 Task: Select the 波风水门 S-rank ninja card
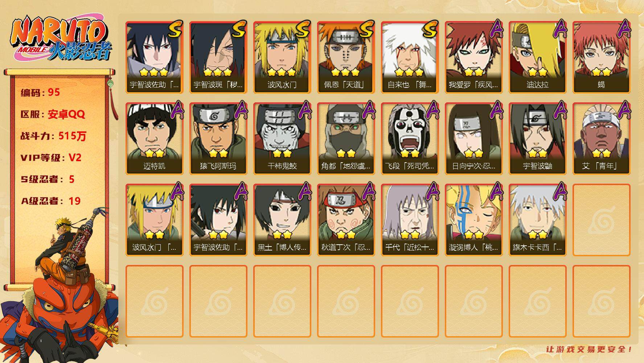point(282,57)
